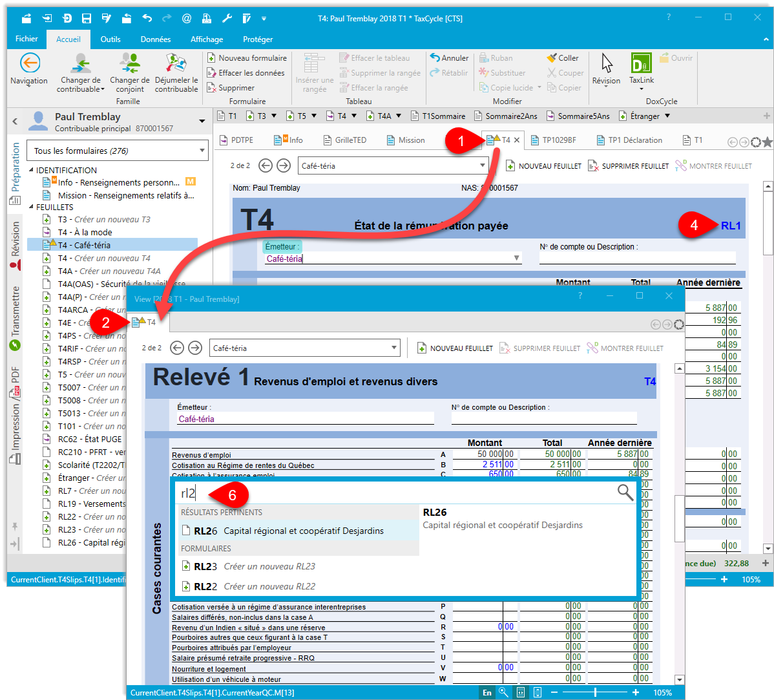
Task: Switch to Outils ribbon tab
Action: (x=110, y=39)
